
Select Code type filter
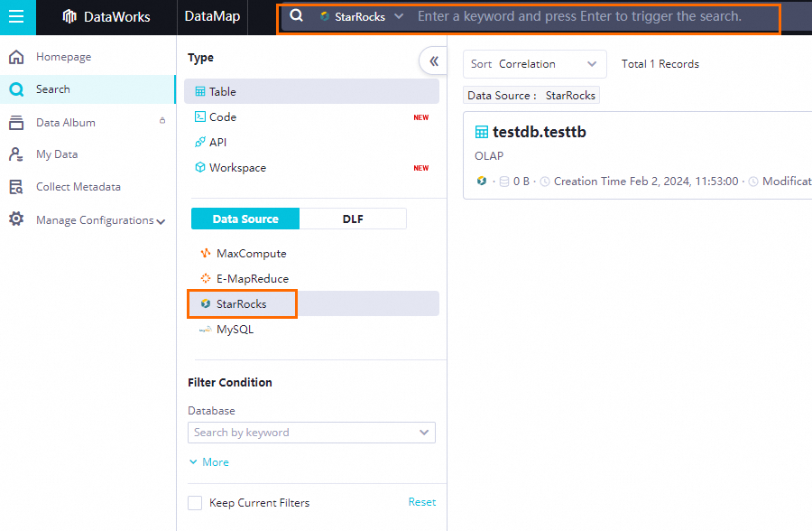tap(312, 117)
